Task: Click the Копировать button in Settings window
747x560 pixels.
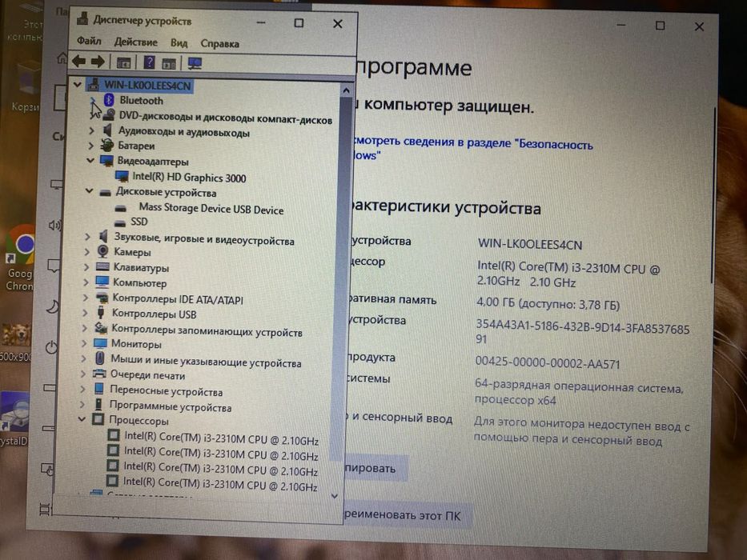Action: [376, 468]
